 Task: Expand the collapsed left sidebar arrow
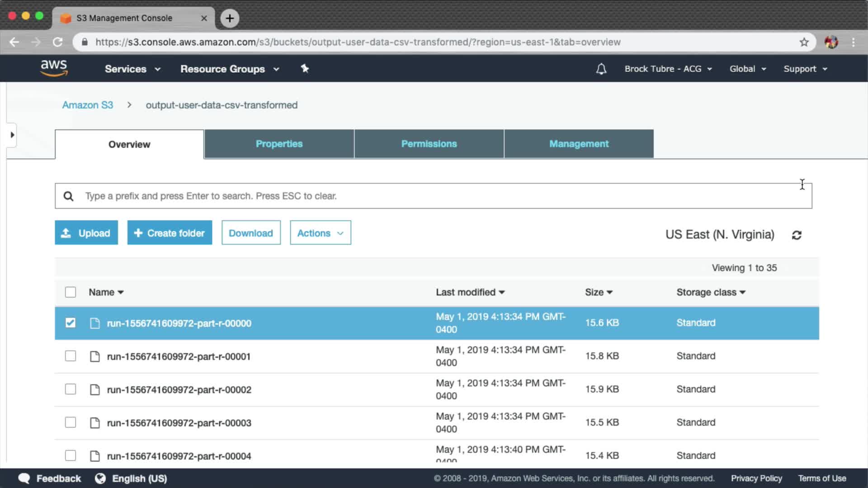[x=12, y=135]
